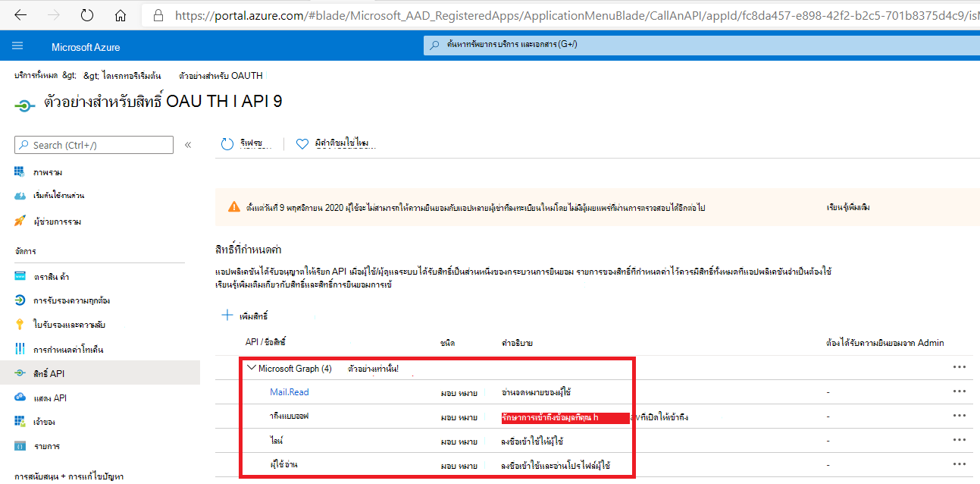This screenshot has height=484, width=980.
Task: Open รายการ in the sidebar
Action: 46,446
